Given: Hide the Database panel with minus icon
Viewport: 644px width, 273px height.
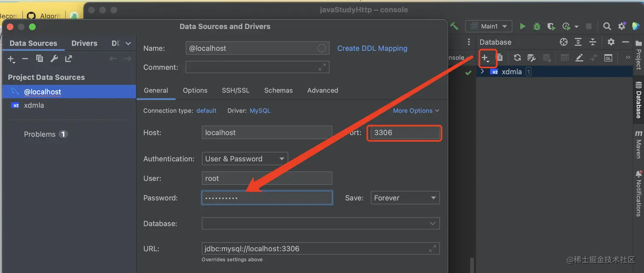Looking at the screenshot, I should point(626,42).
